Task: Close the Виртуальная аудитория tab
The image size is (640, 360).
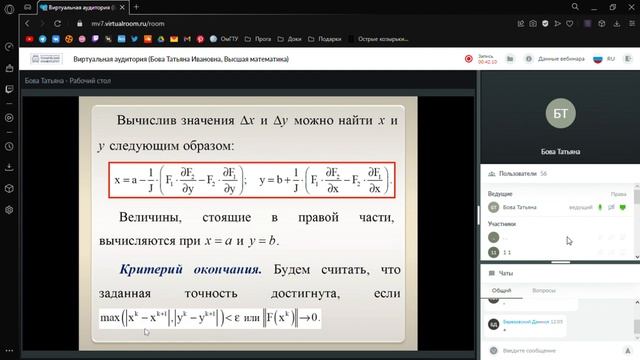Action: 122,7
